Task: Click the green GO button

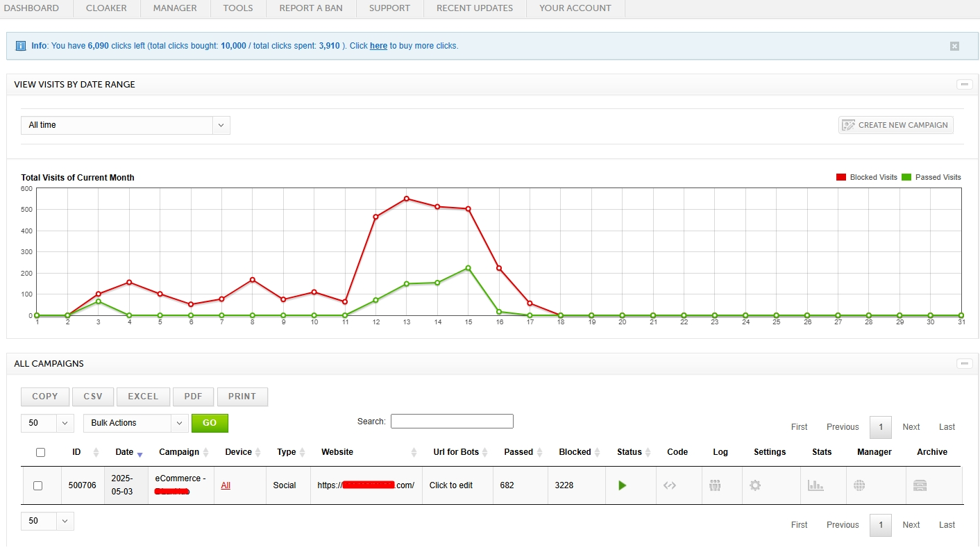Action: point(210,423)
